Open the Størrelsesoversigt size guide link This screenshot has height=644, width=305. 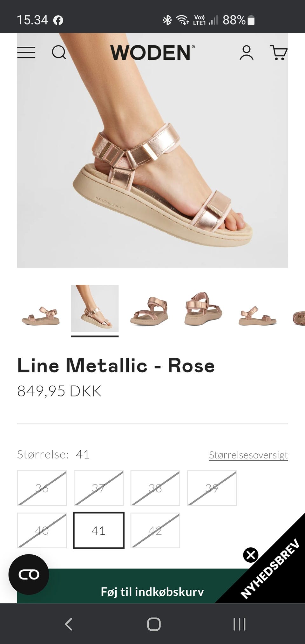click(248, 455)
